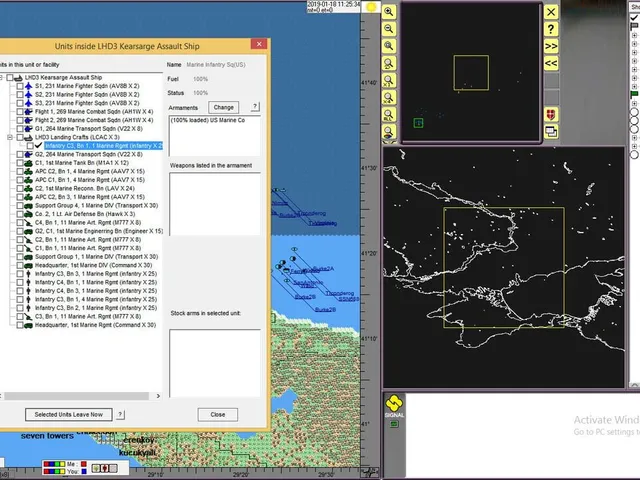The image size is (640, 480).
Task: Click the blue You color swatch
Action: pyautogui.click(x=84, y=471)
